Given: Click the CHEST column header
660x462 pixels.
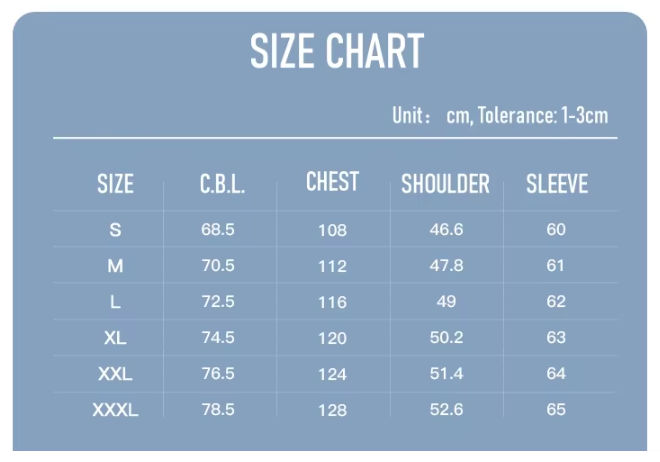Looking at the screenshot, I should click(332, 182).
